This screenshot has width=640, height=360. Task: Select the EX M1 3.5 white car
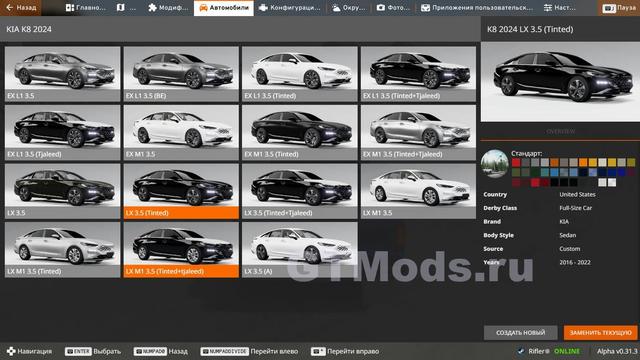click(x=181, y=132)
